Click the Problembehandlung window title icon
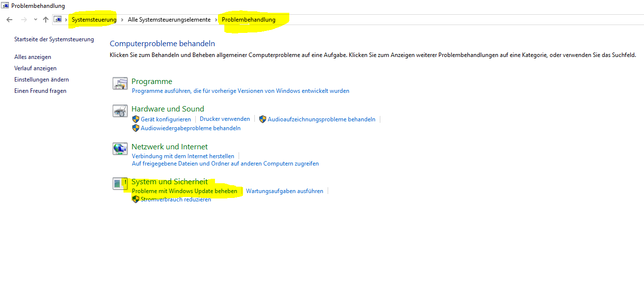This screenshot has width=644, height=308. point(5,6)
